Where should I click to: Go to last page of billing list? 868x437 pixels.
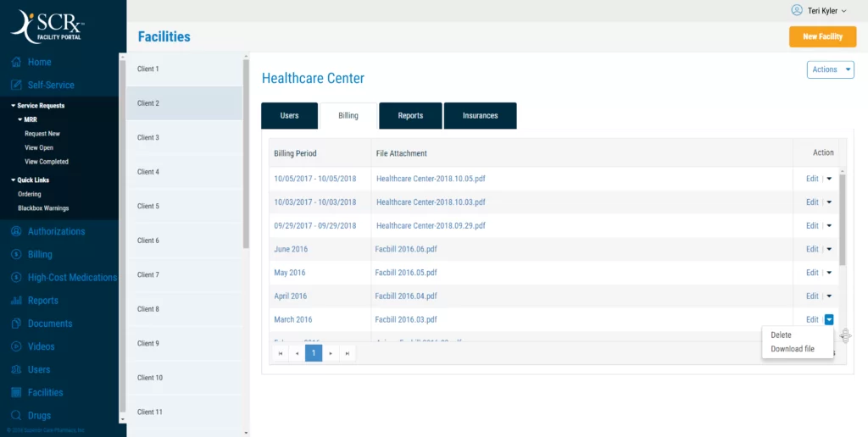[x=347, y=353]
